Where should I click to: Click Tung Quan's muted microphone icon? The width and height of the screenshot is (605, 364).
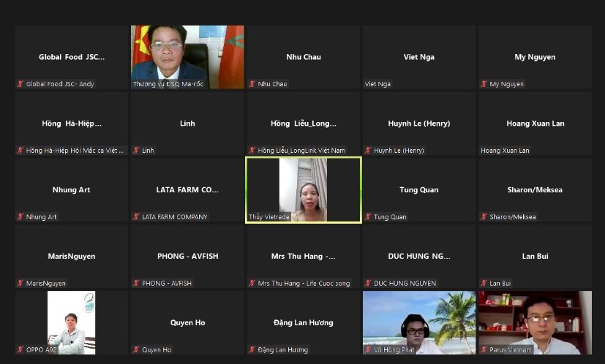pos(368,217)
